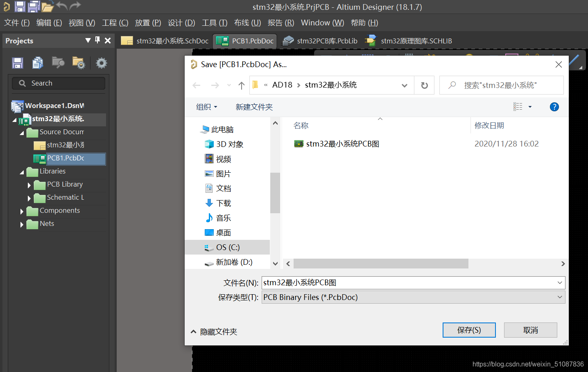Open the PCB Binary Files save type dropdown

[559, 297]
